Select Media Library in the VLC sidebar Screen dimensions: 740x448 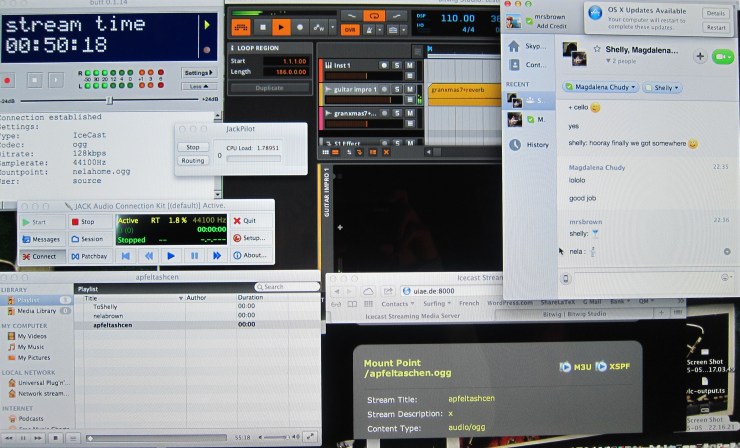(x=37, y=311)
